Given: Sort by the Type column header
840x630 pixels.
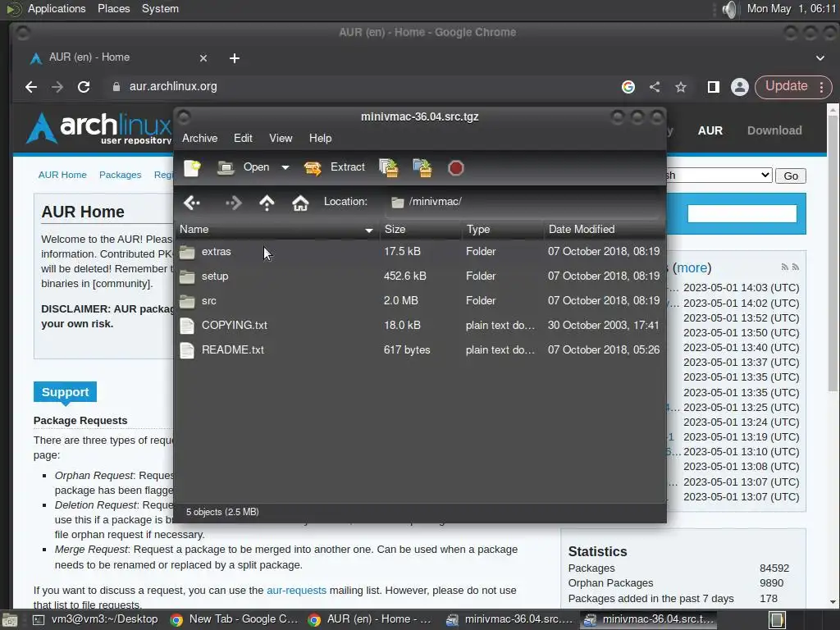Looking at the screenshot, I should 503,230.
